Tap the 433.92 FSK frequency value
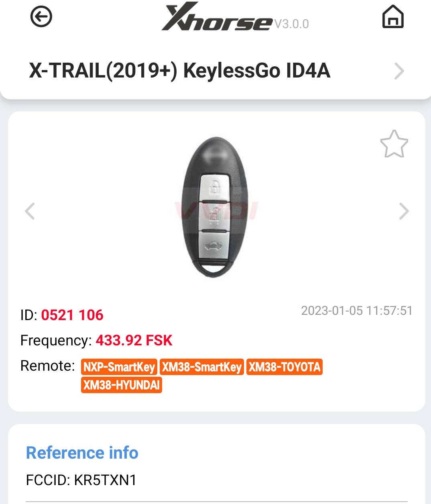 pyautogui.click(x=134, y=341)
